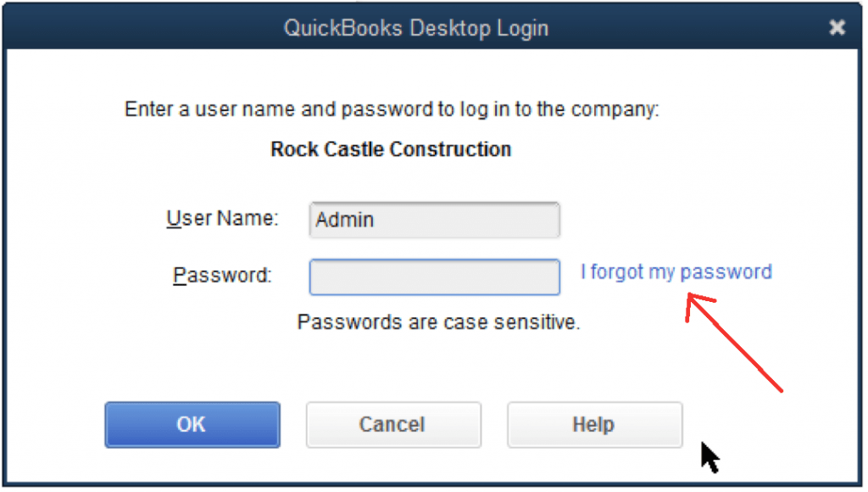The image size is (868, 492).
Task: Click the QuickBooks Desktop Login title text
Action: pyautogui.click(x=415, y=28)
